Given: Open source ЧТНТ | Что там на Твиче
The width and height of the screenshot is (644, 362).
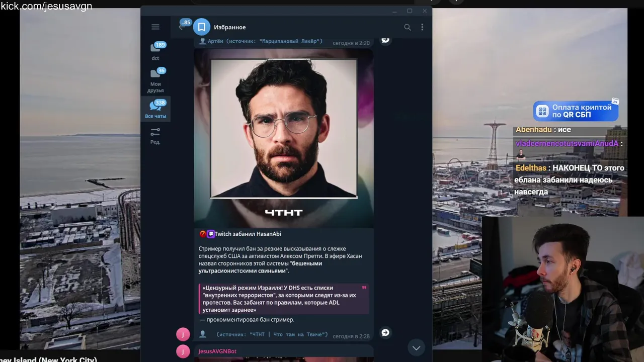Looking at the screenshot, I should 272,335.
